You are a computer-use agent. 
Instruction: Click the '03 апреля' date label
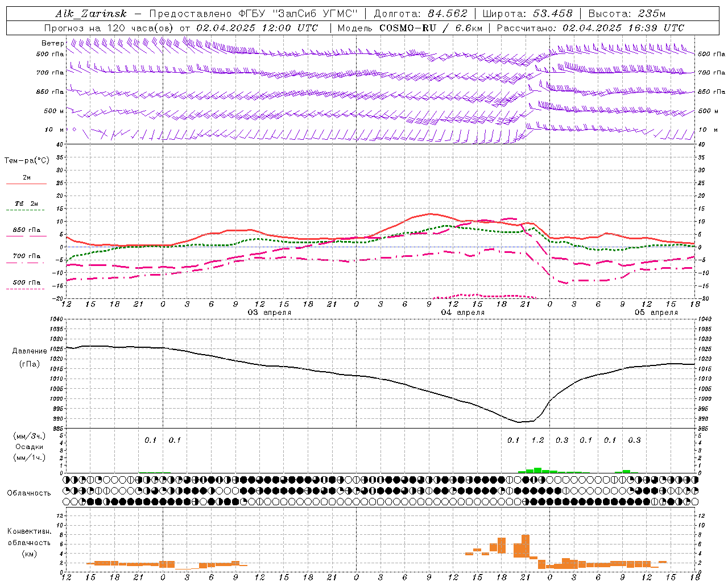pyautogui.click(x=270, y=312)
